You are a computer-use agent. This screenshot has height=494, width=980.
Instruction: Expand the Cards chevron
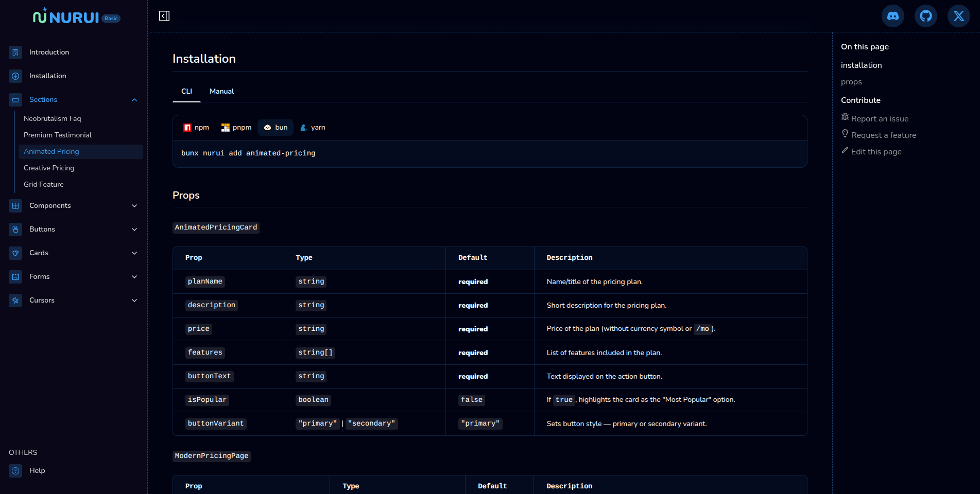134,253
